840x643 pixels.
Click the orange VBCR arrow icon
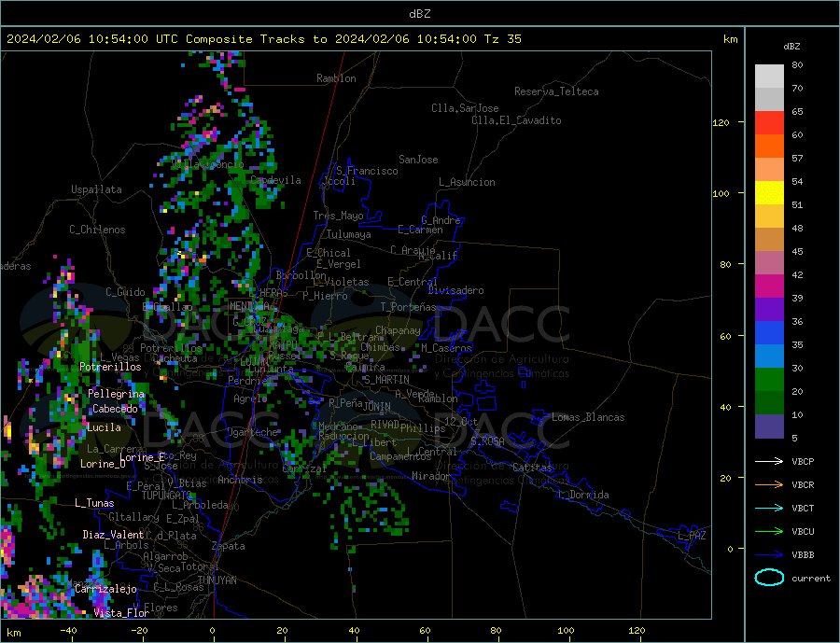[x=769, y=485]
